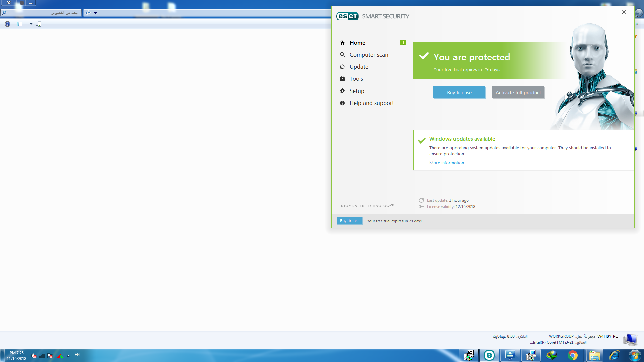Image resolution: width=644 pixels, height=362 pixels.
Task: Click the network signal tray icon
Action: point(42,356)
